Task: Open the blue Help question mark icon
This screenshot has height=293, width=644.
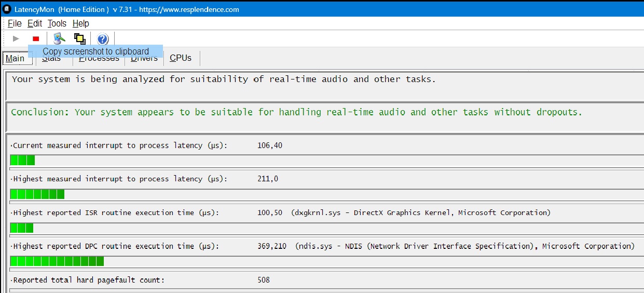Action: [103, 38]
